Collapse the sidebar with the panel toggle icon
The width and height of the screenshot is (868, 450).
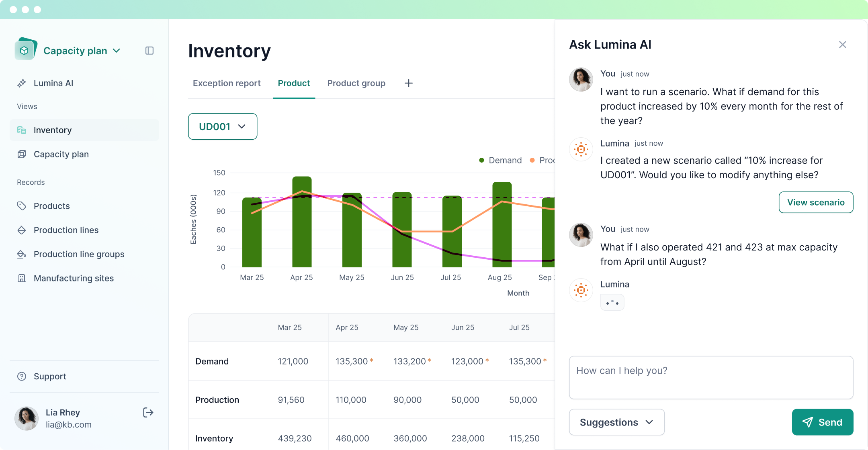point(149,51)
